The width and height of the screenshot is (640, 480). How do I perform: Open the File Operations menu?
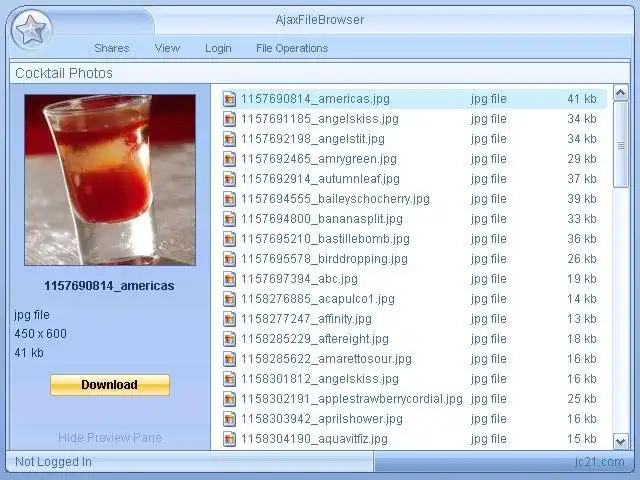[x=292, y=48]
